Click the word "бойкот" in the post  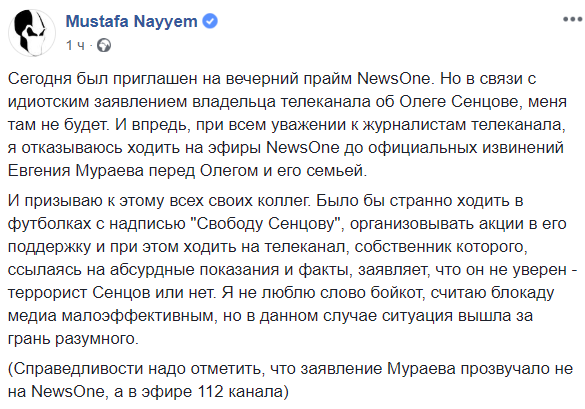point(398,293)
